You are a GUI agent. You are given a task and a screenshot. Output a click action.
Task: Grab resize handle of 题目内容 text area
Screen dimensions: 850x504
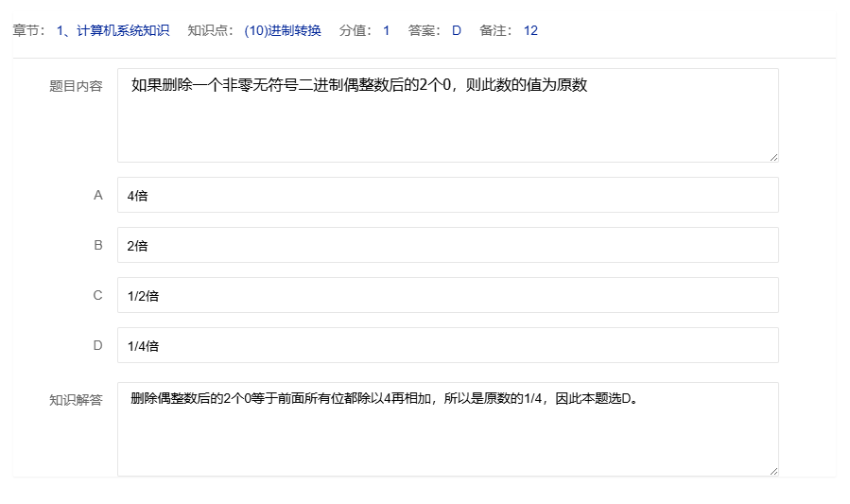click(x=773, y=157)
